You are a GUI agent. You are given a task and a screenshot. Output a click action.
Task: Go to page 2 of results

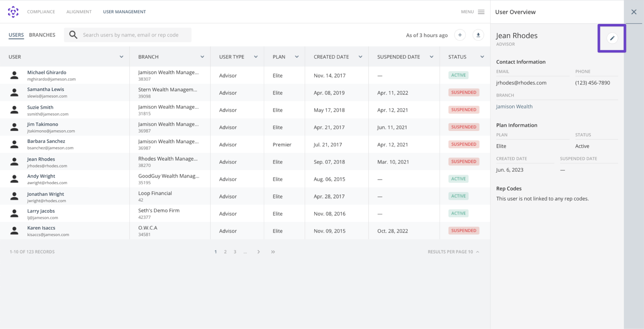[225, 252]
